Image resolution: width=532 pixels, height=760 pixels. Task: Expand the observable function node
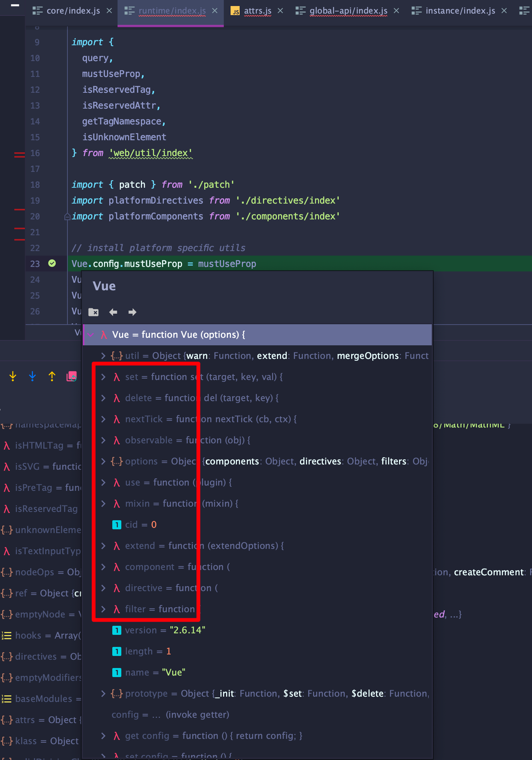(103, 440)
